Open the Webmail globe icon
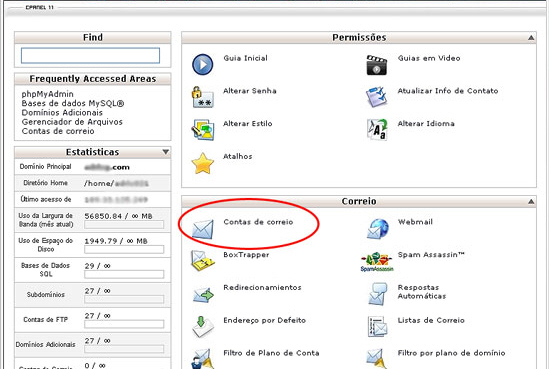549x369 pixels. pos(377,229)
